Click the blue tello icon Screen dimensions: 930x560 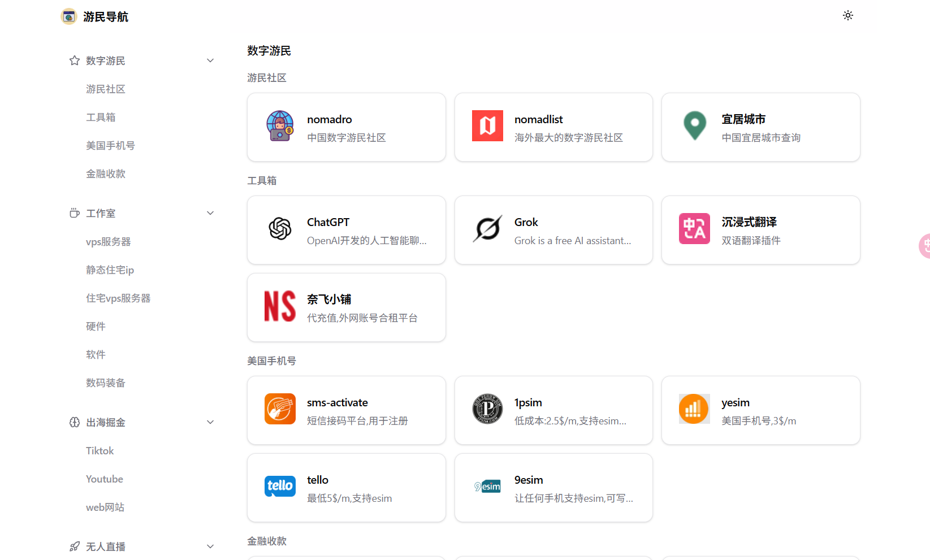(280, 487)
